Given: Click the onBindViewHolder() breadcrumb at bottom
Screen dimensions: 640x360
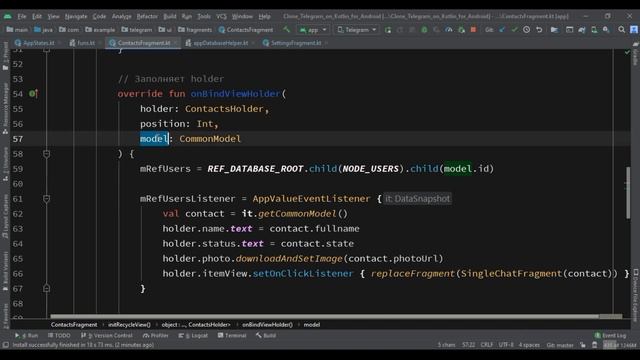Looking at the screenshot, I should [267, 325].
